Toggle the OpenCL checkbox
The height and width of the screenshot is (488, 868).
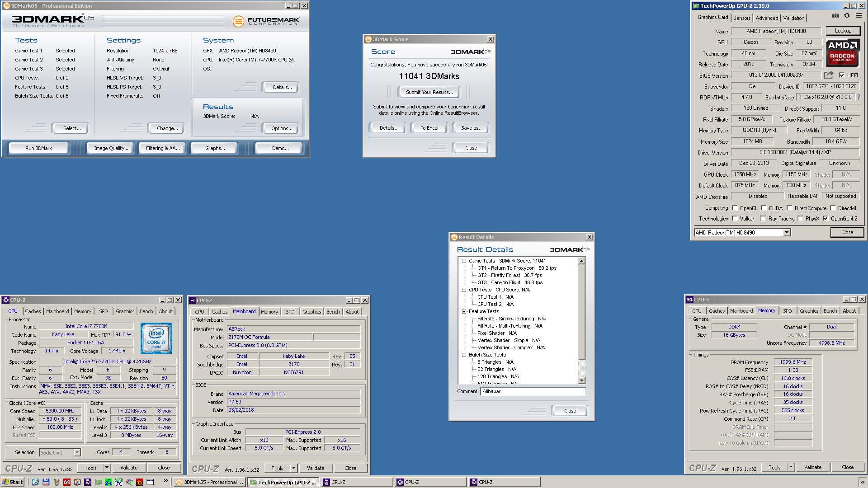[735, 208]
